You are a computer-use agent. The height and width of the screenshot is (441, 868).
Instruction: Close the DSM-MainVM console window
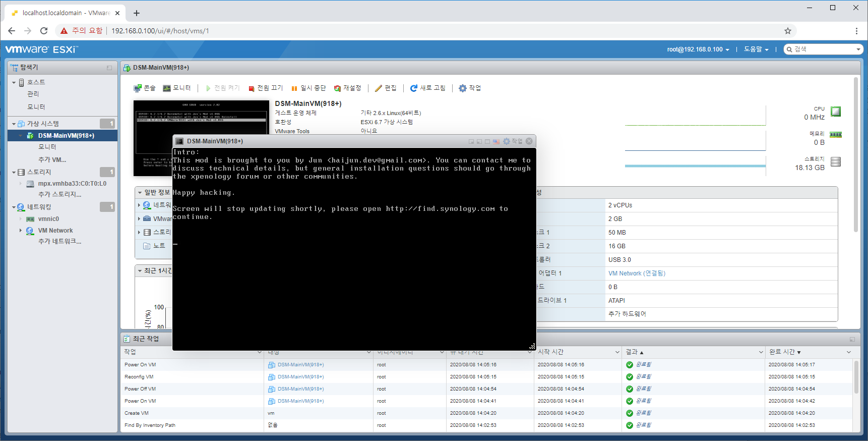tap(529, 141)
